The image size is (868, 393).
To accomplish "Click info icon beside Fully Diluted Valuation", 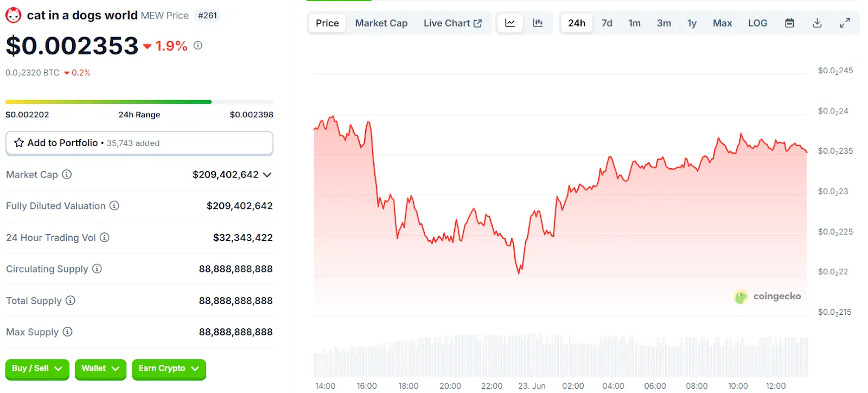I will (x=114, y=206).
